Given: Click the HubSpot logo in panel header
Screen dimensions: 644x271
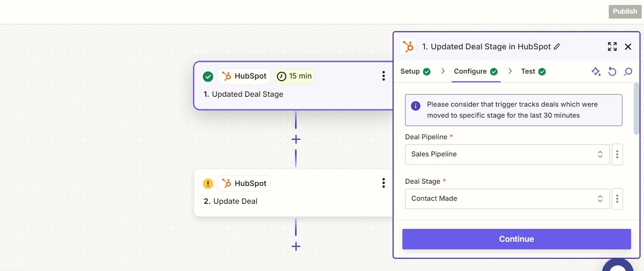Looking at the screenshot, I should 408,47.
